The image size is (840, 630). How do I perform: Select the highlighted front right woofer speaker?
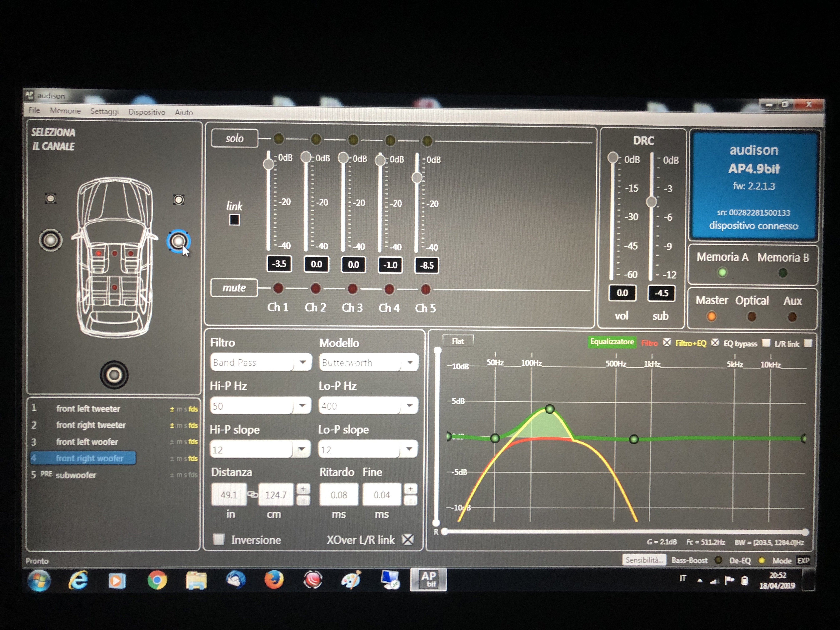[178, 241]
